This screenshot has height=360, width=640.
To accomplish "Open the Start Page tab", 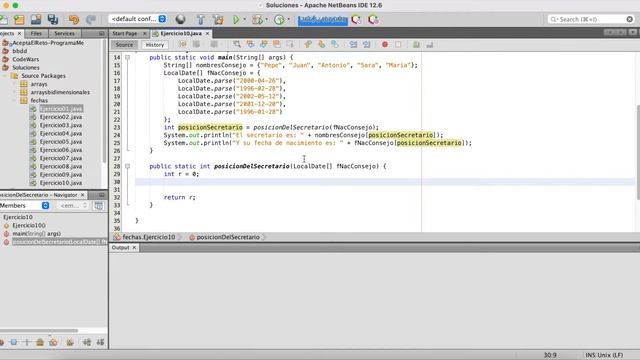I will click(125, 33).
